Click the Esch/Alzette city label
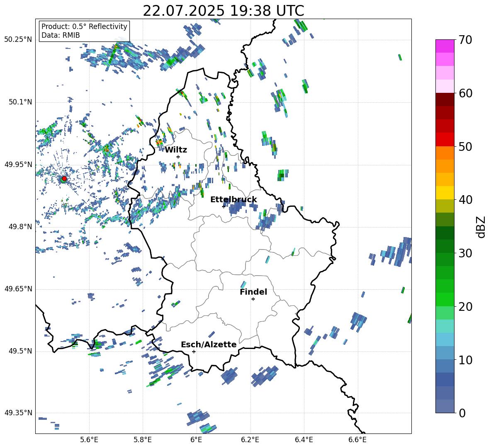Image resolution: width=491 pixels, height=448 pixels. (x=209, y=345)
